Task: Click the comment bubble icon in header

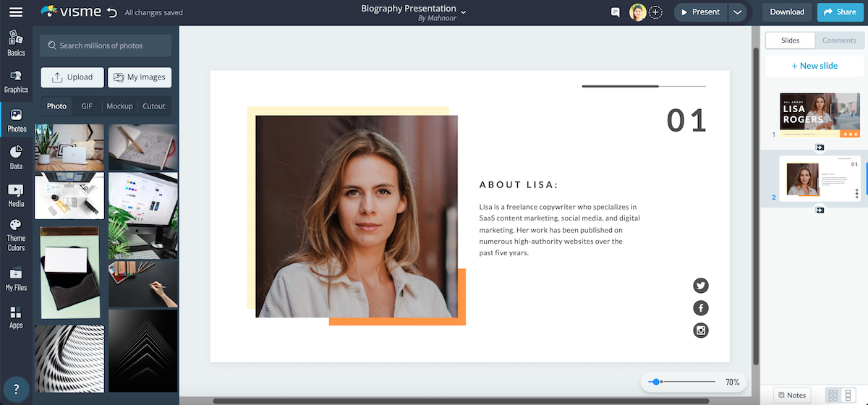Action: [x=616, y=12]
